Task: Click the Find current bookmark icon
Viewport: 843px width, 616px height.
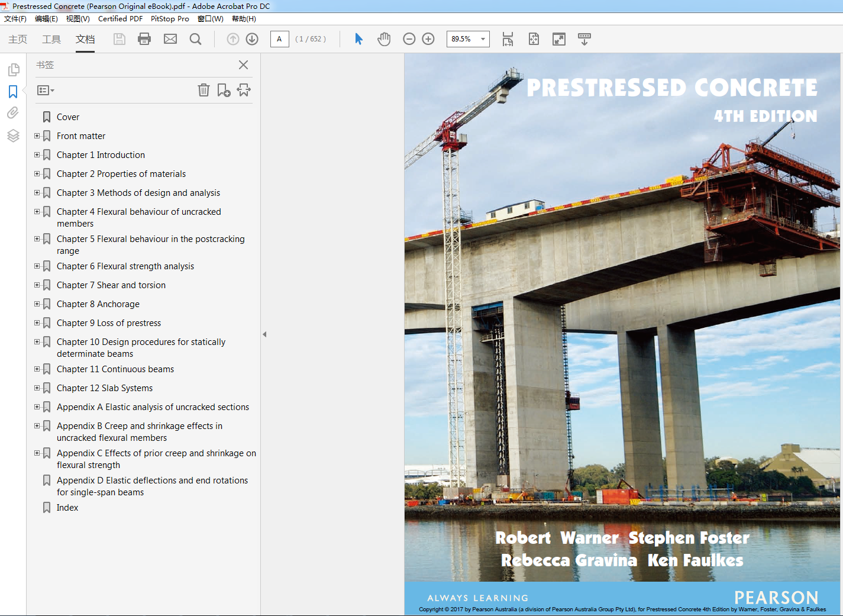Action: pyautogui.click(x=244, y=90)
